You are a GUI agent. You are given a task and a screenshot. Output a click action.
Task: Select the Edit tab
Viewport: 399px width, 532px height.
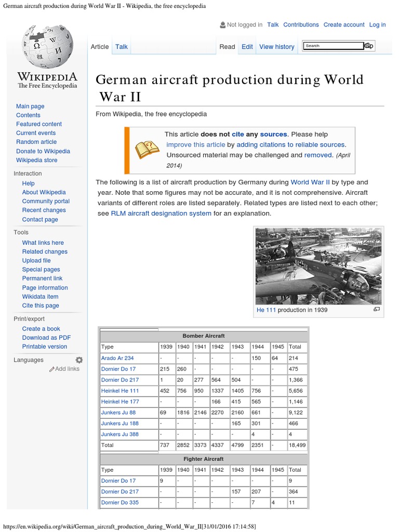(247, 47)
